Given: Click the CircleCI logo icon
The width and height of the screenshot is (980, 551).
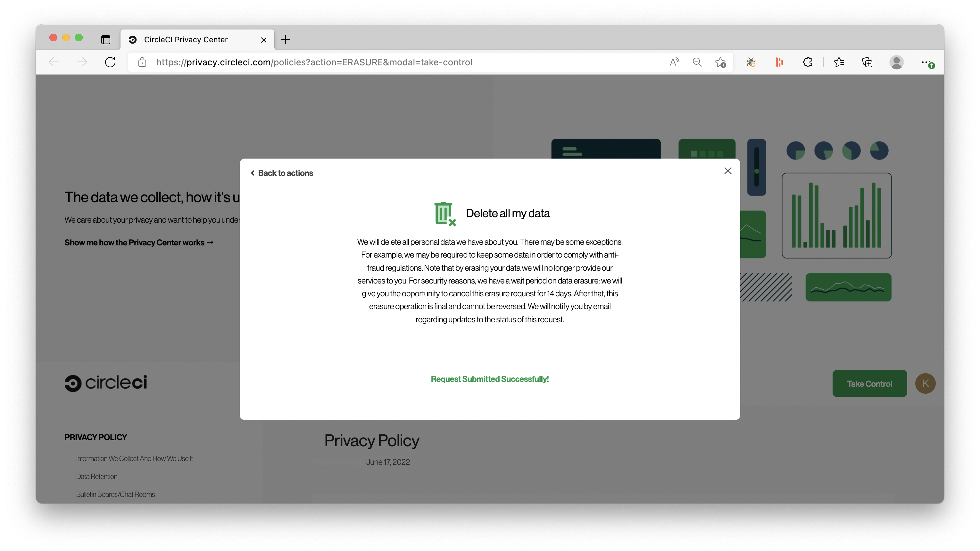Looking at the screenshot, I should (x=72, y=383).
